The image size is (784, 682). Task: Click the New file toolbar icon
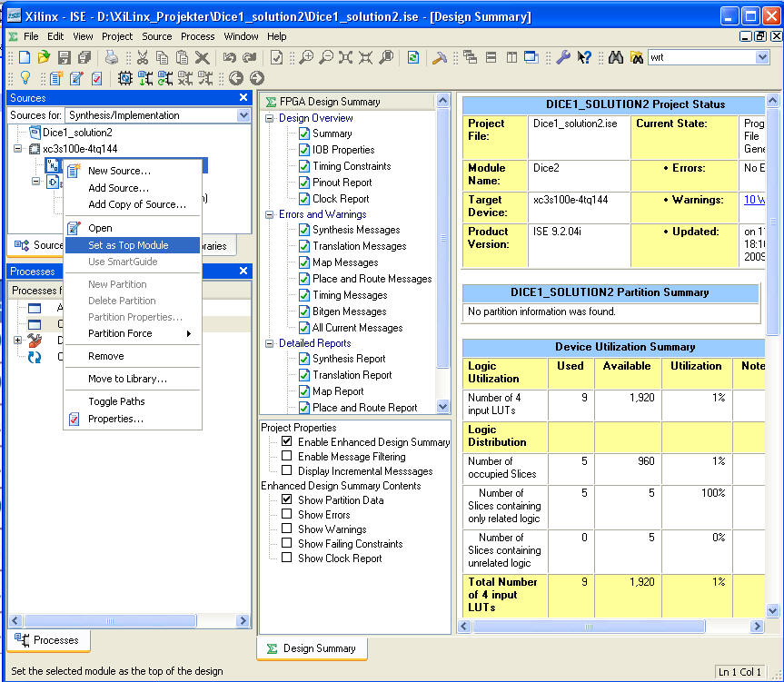24,57
